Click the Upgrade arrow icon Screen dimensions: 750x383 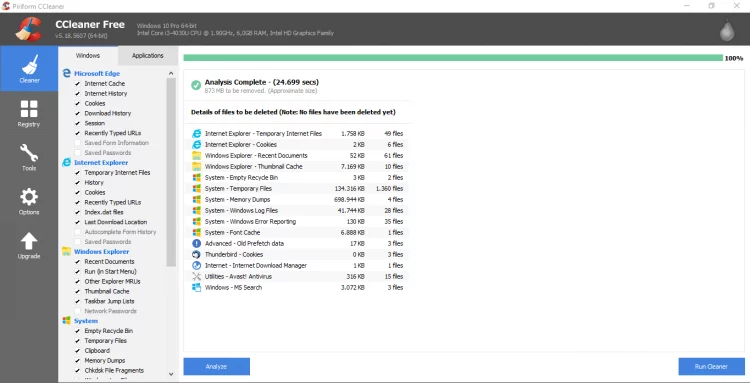pos(29,241)
